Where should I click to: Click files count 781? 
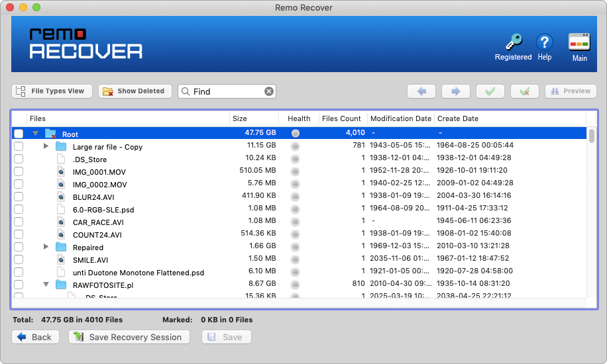[x=359, y=145]
